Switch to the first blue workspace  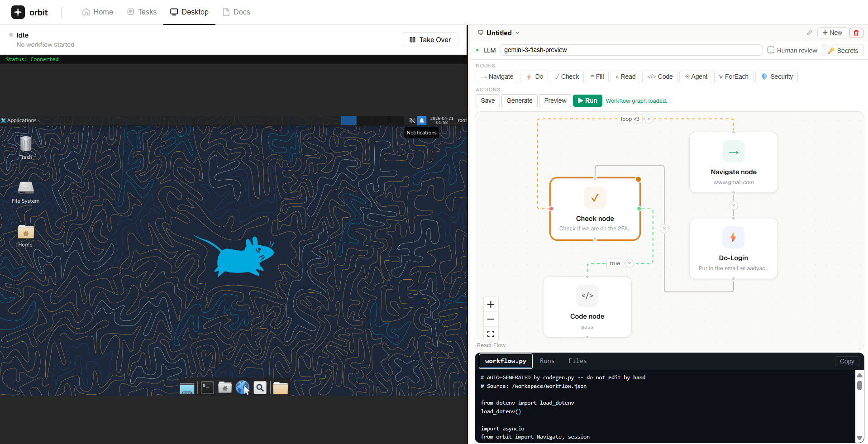348,120
